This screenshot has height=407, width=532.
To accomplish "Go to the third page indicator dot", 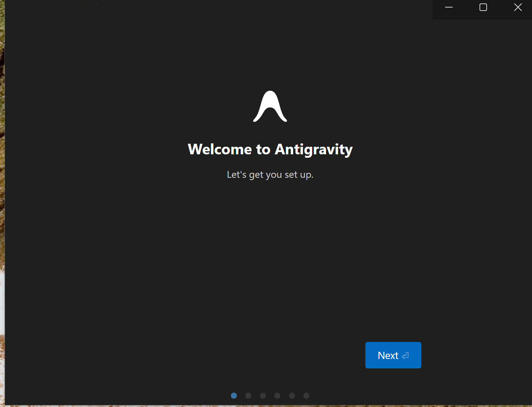I will (x=263, y=396).
